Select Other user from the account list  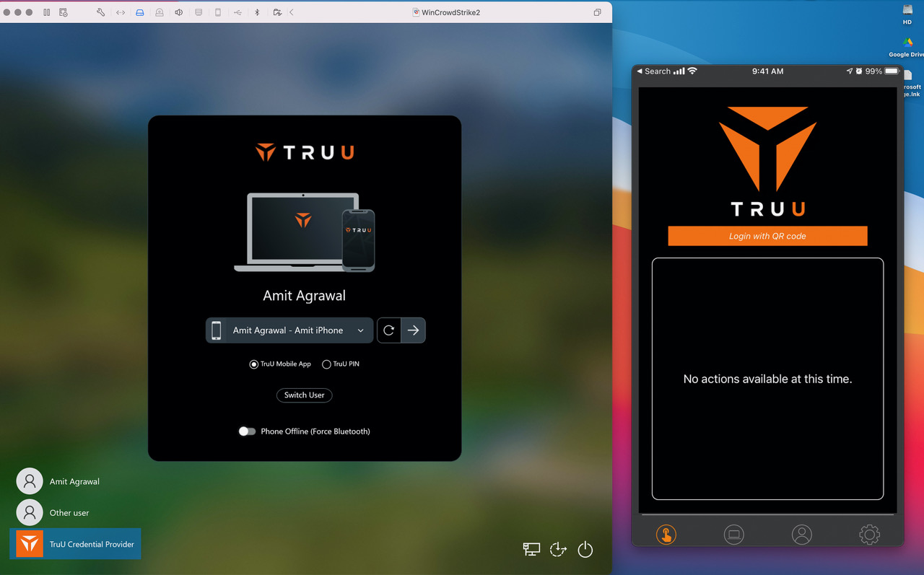pos(69,512)
